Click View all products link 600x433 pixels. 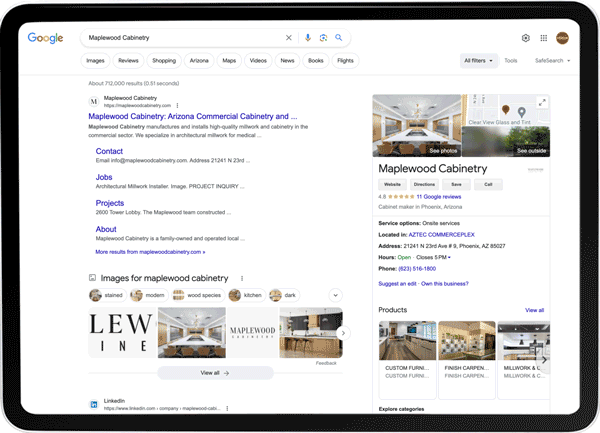click(x=535, y=310)
